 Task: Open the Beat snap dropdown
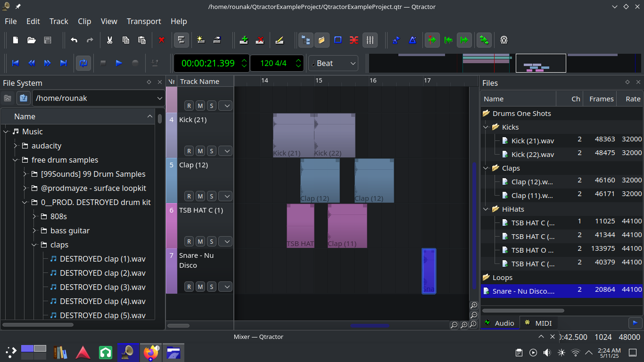click(333, 63)
